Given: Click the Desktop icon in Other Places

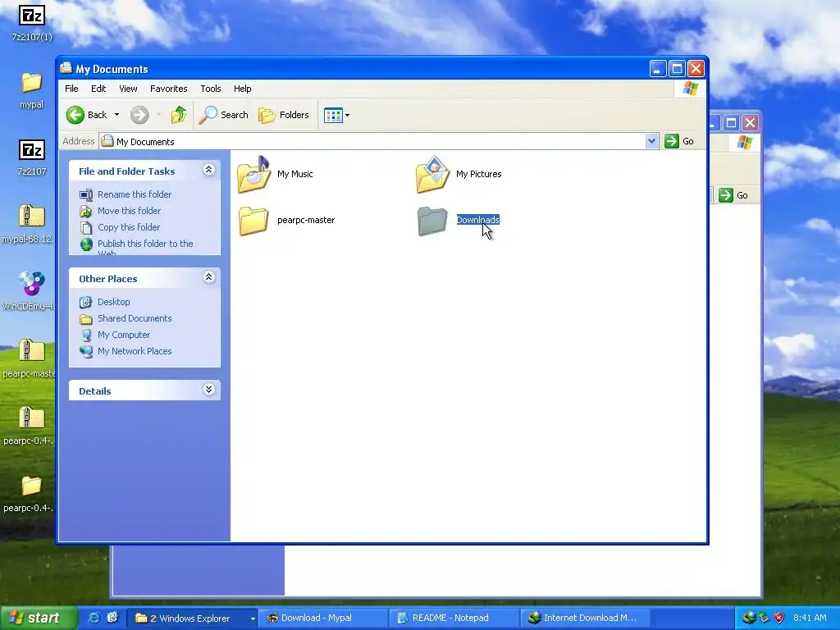Looking at the screenshot, I should (86, 302).
